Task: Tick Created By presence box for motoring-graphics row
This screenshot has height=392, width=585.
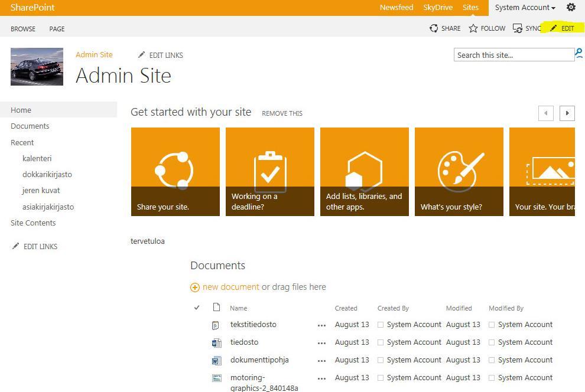Action: coord(381,378)
